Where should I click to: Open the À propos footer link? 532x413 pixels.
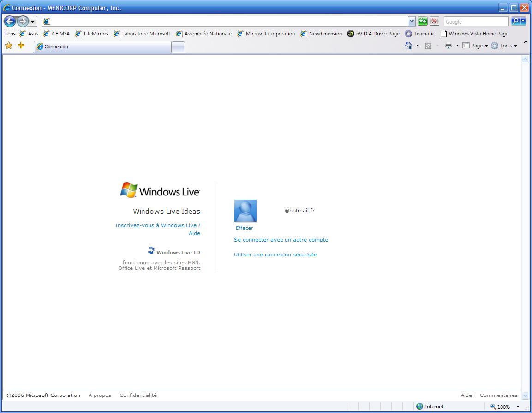100,395
